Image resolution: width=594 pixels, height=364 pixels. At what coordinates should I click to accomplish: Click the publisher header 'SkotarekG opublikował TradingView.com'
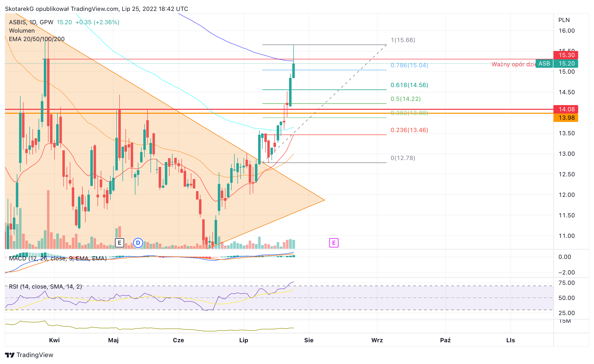click(62, 9)
